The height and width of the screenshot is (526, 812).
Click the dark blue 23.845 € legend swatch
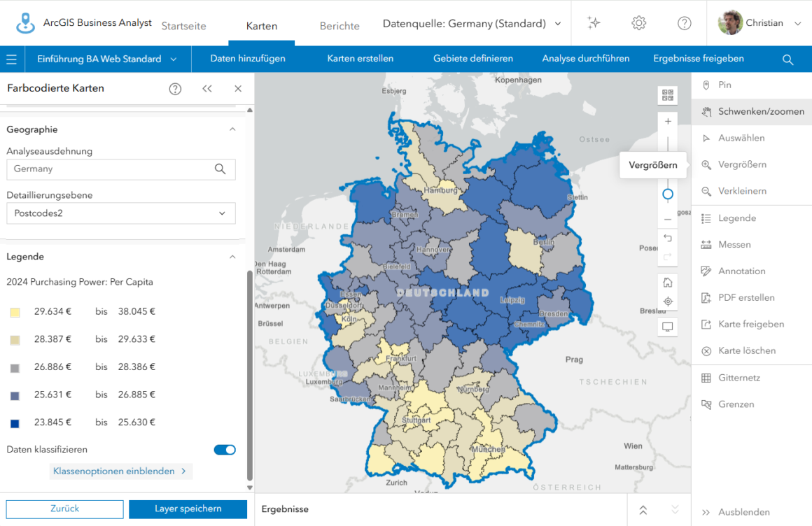click(15, 423)
